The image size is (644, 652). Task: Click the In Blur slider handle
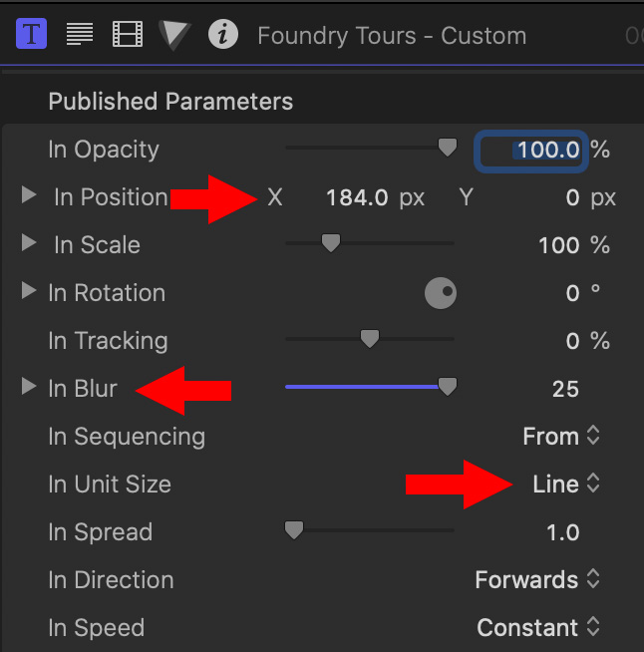point(448,386)
